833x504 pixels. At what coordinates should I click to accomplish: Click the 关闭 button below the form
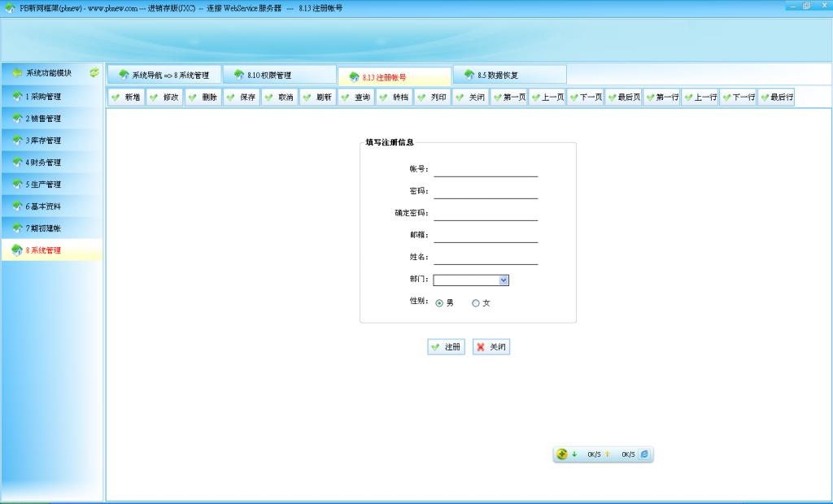point(491,347)
